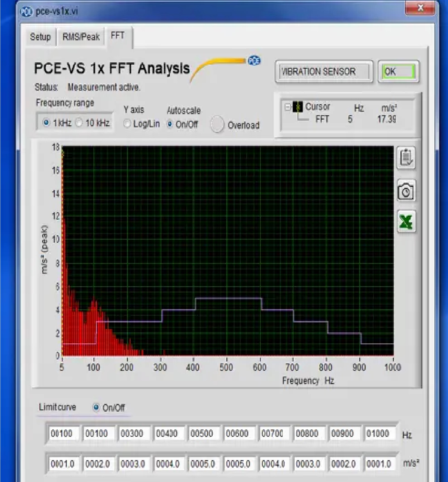Image resolution: width=448 pixels, height=482 pixels.
Task: Collapse the Cursor tree expander
Action: point(288,107)
